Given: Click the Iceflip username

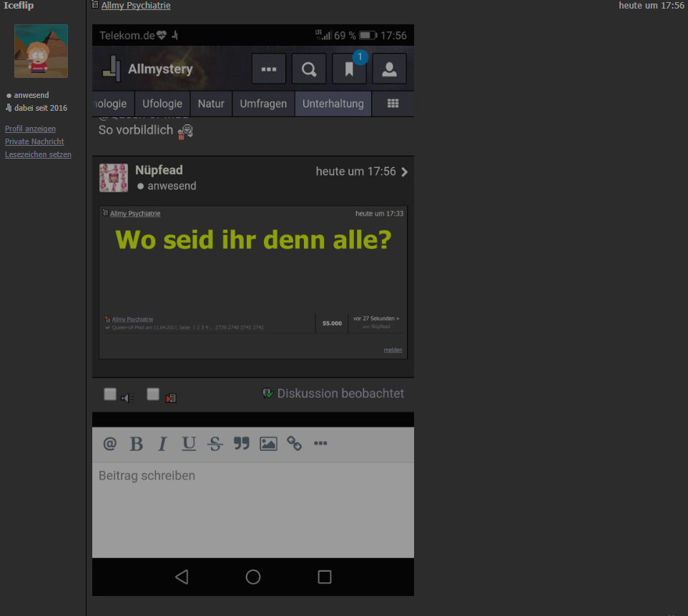Looking at the screenshot, I should (x=19, y=5).
